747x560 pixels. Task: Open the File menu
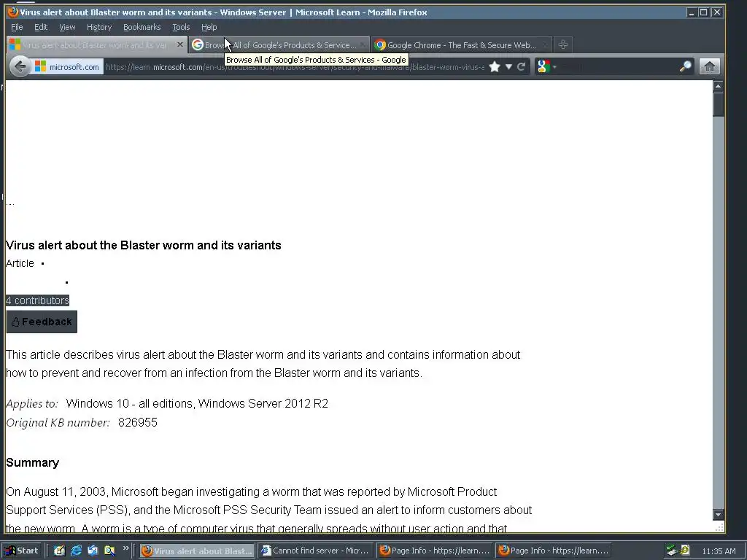(17, 27)
